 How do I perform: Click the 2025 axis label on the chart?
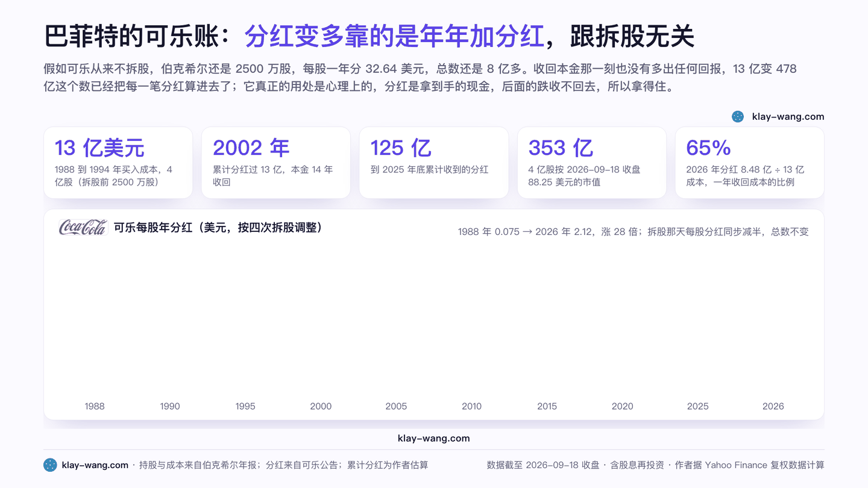click(x=698, y=406)
